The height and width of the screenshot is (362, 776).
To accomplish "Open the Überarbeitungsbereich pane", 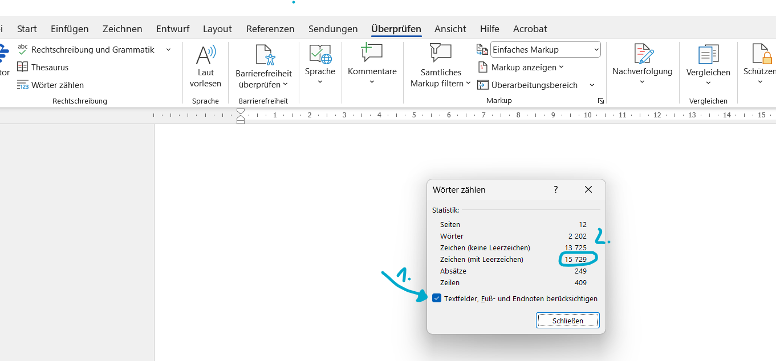I will click(x=527, y=85).
